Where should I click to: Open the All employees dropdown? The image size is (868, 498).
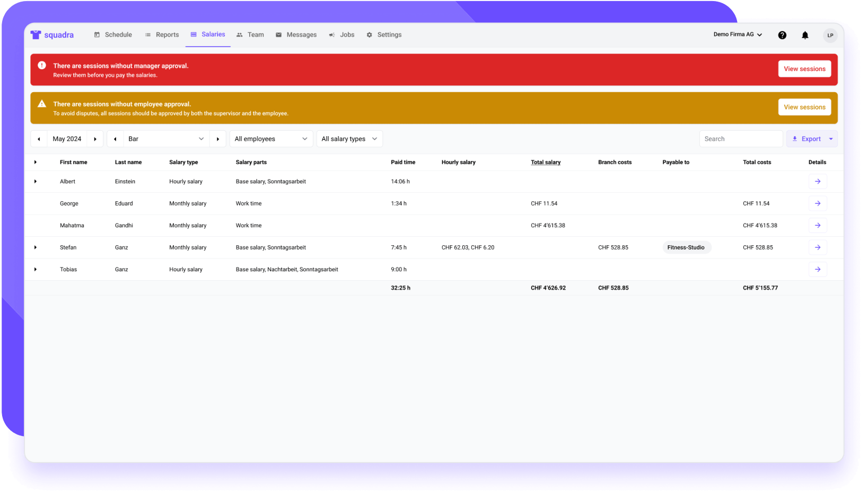pyautogui.click(x=271, y=139)
